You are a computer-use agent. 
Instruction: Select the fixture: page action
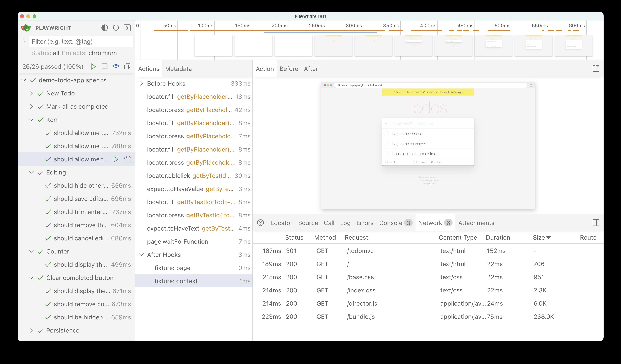click(x=194, y=268)
